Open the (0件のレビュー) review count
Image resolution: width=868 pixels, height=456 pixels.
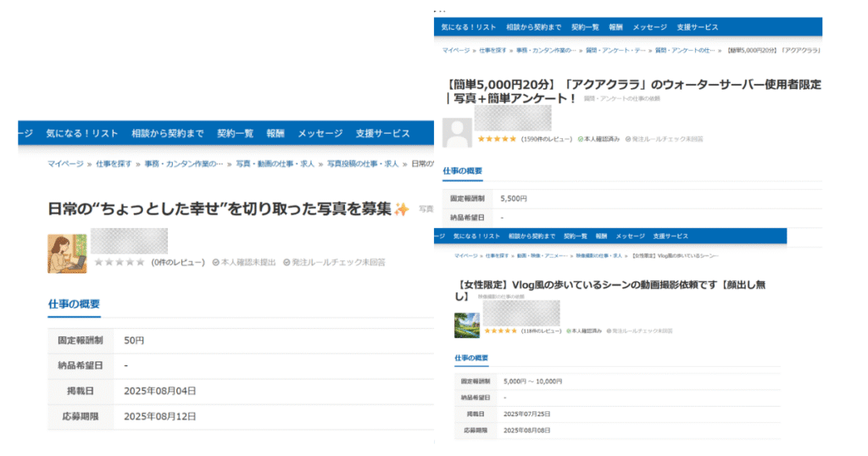(x=178, y=262)
